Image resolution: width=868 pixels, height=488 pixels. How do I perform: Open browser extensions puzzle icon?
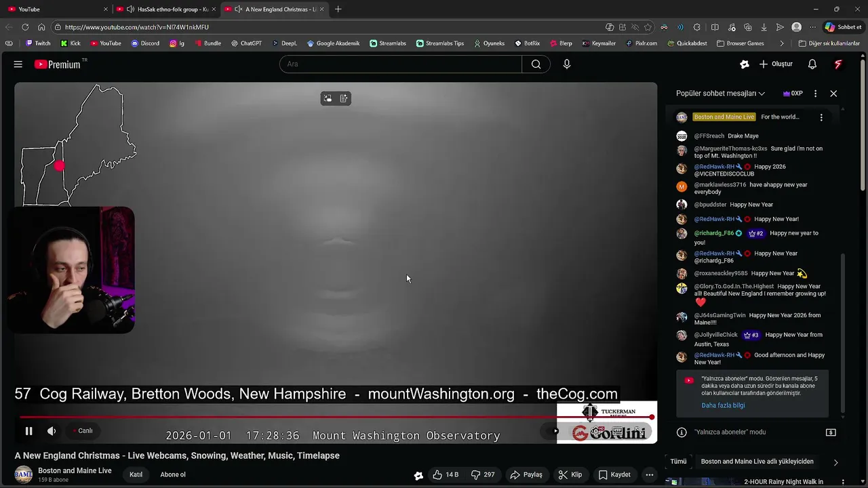697,27
